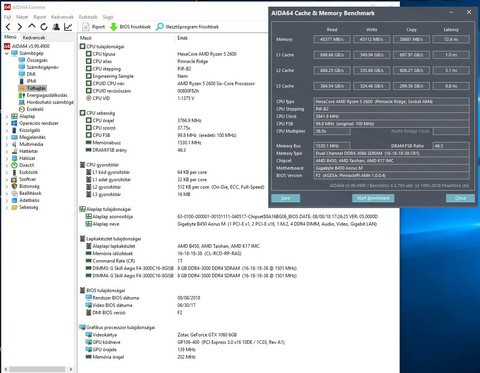The image size is (480, 373).
Task: Click BIOS frissítések green arrow button
Action: tap(130, 27)
